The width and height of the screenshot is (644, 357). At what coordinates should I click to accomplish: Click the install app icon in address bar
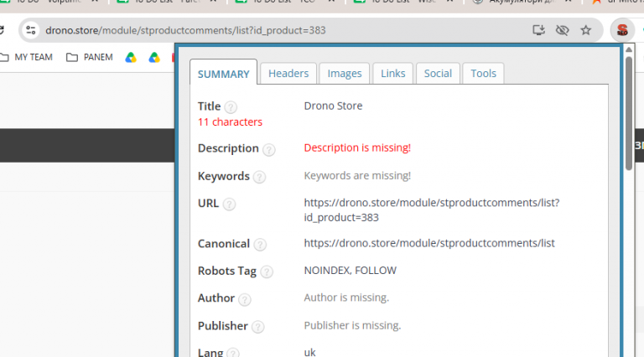(538, 30)
